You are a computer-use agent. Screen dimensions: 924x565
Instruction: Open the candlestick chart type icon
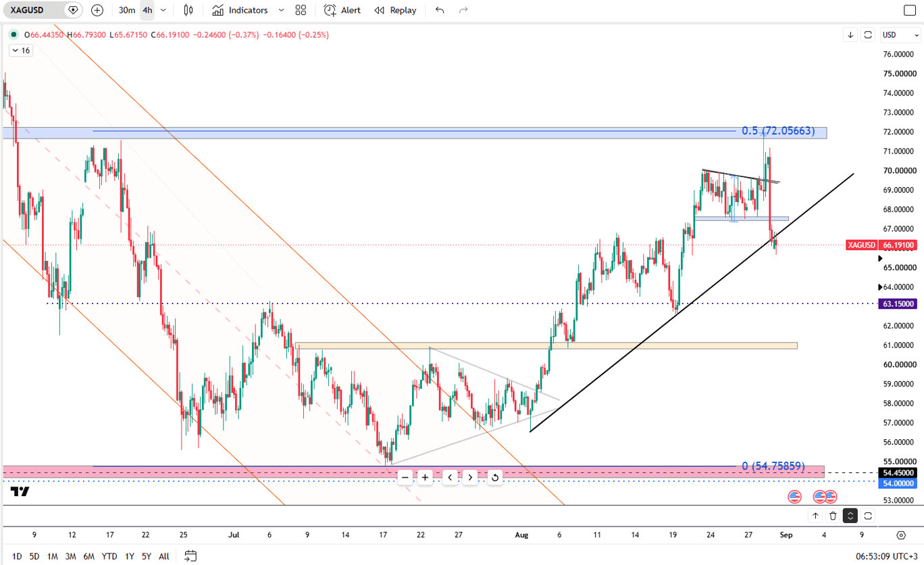[x=188, y=10]
